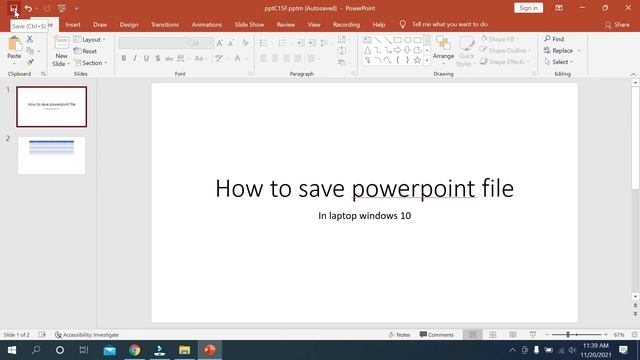Click Find in Editing group
Image resolution: width=640 pixels, height=360 pixels.
pos(554,39)
